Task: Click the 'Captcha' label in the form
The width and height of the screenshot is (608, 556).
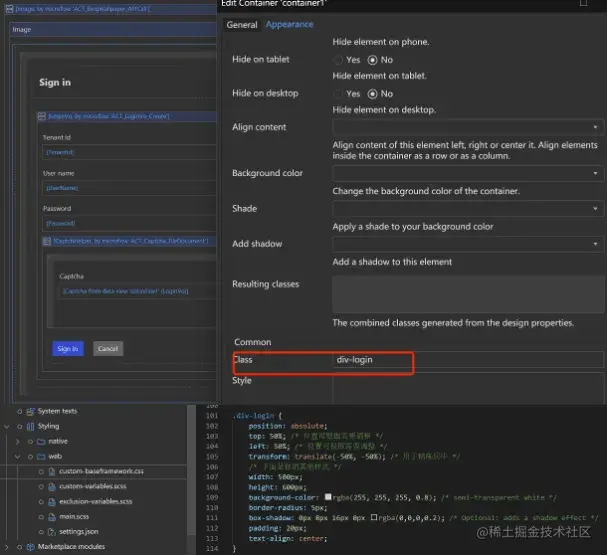Action: click(71, 276)
